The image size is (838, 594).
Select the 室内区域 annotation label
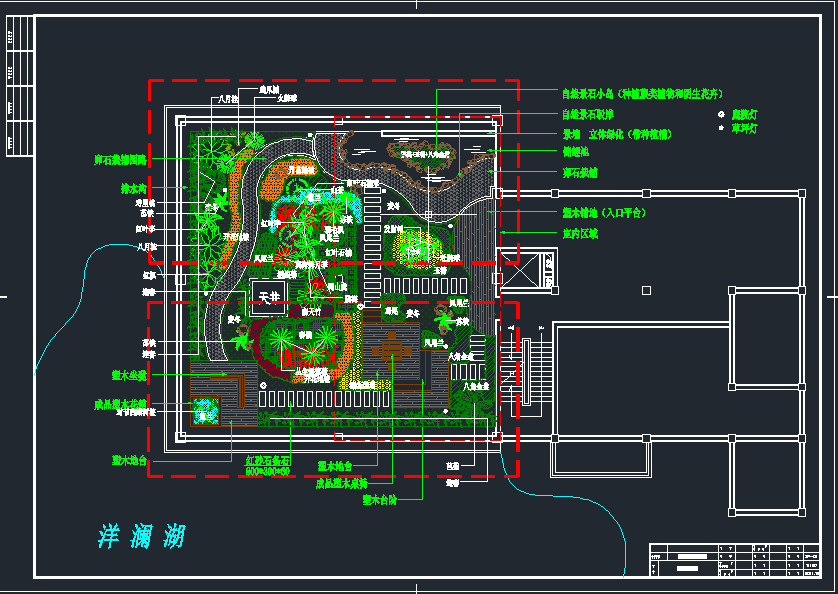pos(580,234)
